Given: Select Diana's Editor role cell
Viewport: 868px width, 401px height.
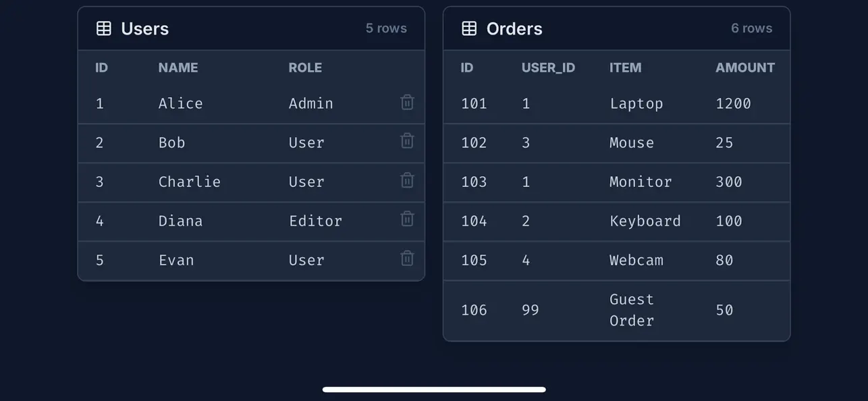Looking at the screenshot, I should point(315,221).
